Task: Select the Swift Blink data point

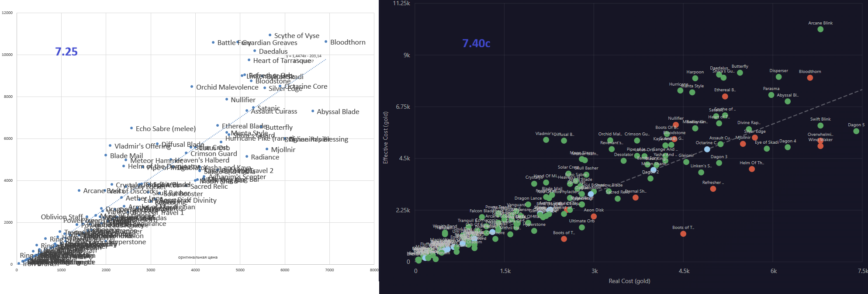Action: [x=820, y=125]
